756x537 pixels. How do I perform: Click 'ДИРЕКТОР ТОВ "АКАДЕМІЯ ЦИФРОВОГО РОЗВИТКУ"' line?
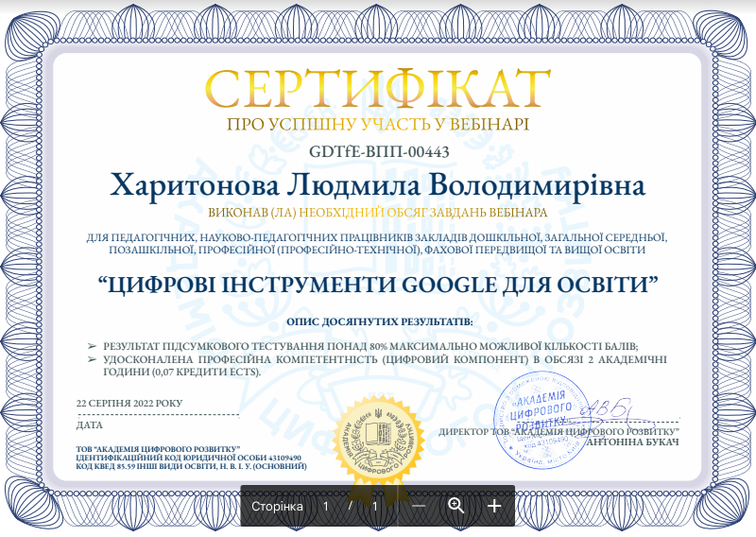click(x=558, y=432)
